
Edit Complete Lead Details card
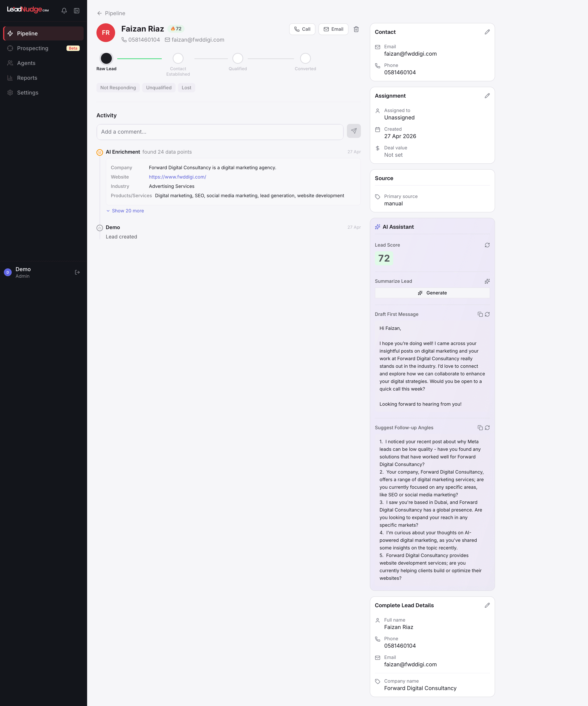(487, 605)
